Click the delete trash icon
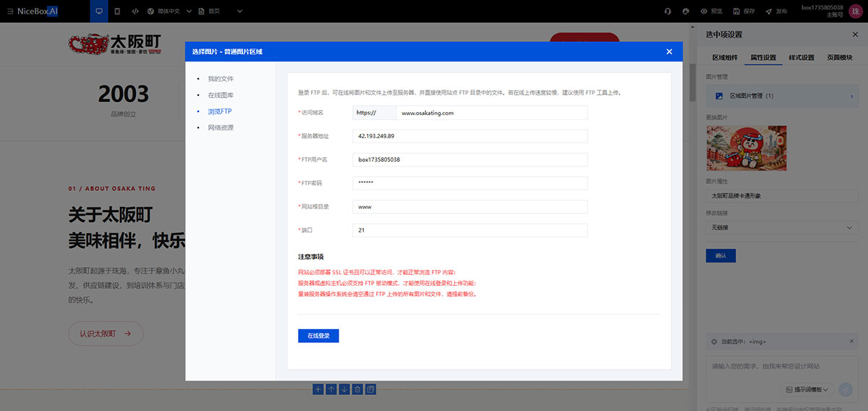868x411 pixels. click(x=357, y=389)
